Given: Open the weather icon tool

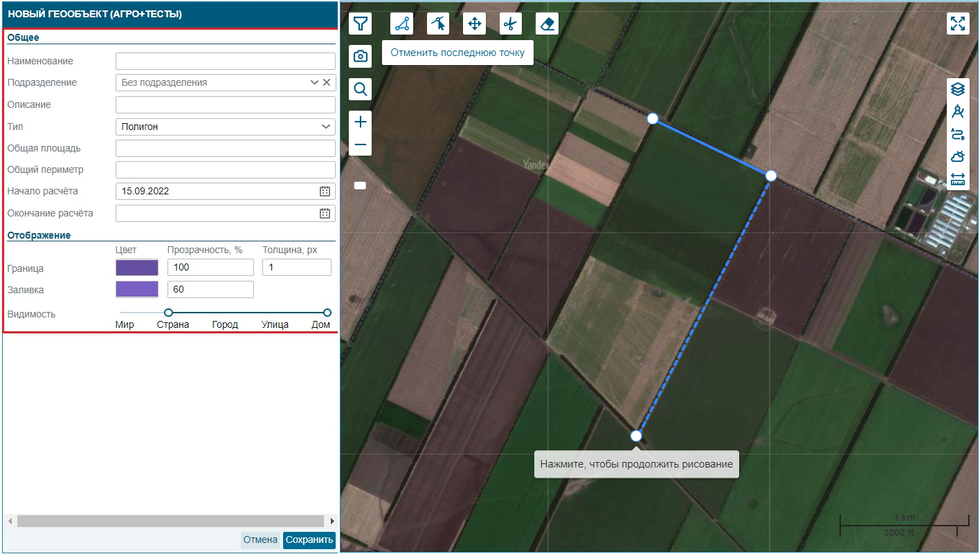Looking at the screenshot, I should click(958, 156).
